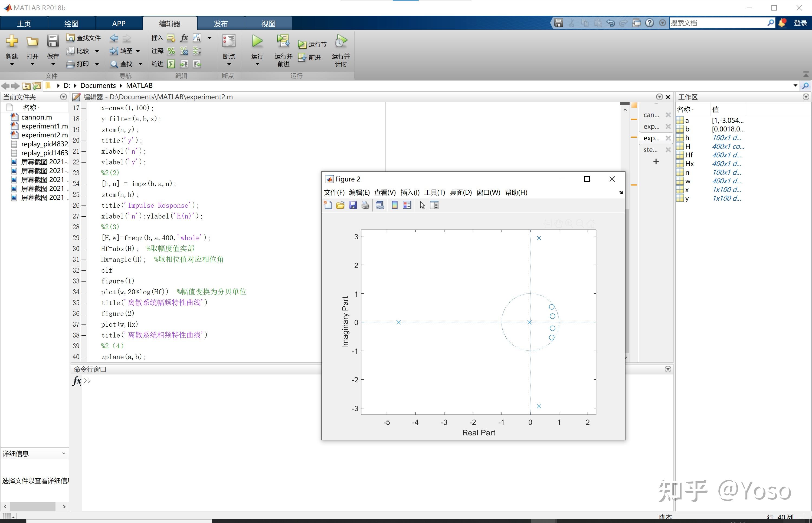
Task: Open the Workspace (工作区) panel actions menu
Action: [806, 97]
